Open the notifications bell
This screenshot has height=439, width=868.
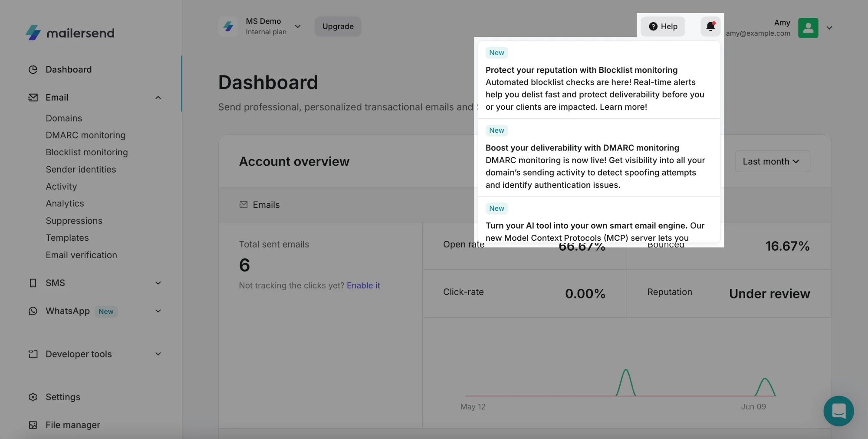click(710, 26)
